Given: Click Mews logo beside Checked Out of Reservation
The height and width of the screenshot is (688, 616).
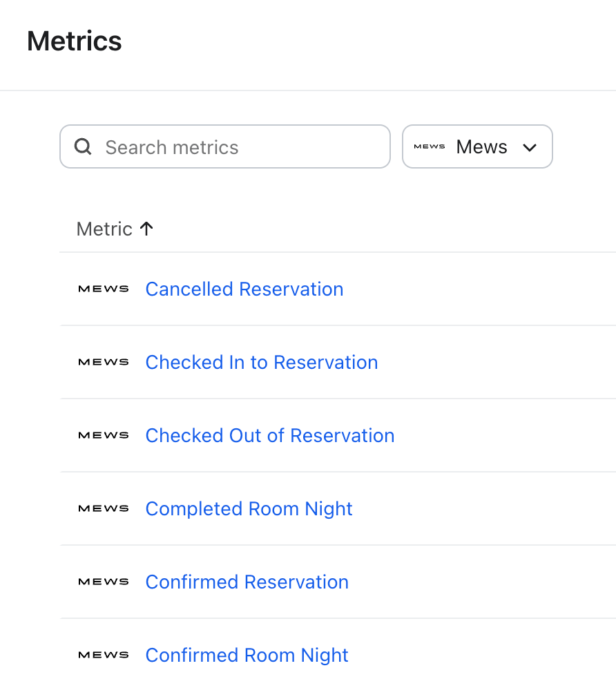Looking at the screenshot, I should tap(104, 436).
